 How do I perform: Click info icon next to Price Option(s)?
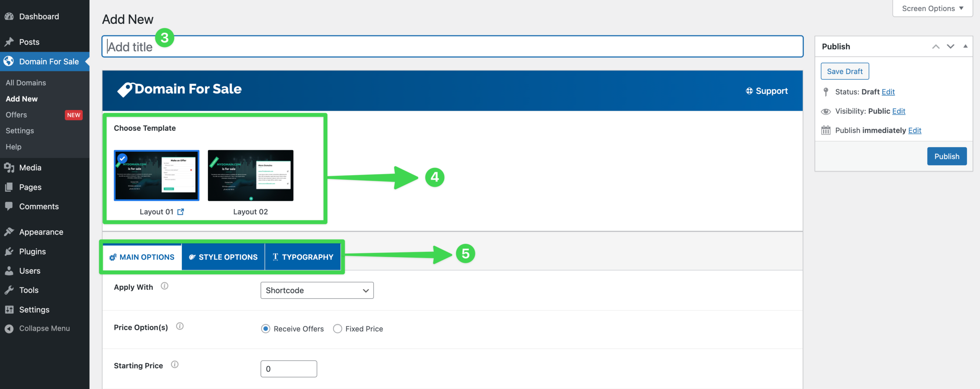click(x=180, y=326)
